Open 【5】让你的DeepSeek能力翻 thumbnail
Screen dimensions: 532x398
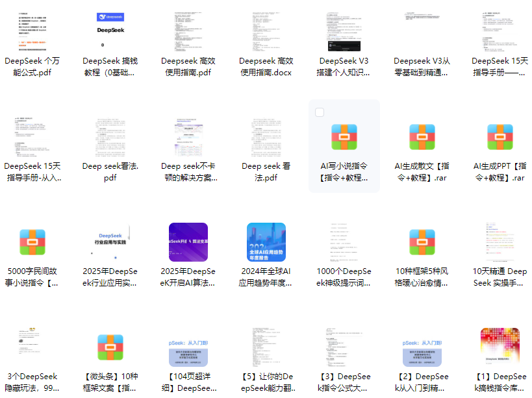coord(266,347)
